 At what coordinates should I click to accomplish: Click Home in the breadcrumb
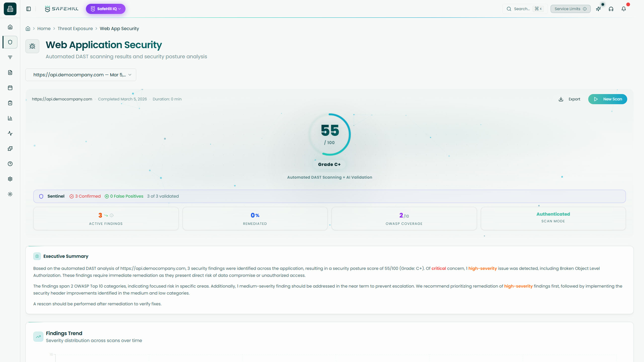[x=44, y=28]
